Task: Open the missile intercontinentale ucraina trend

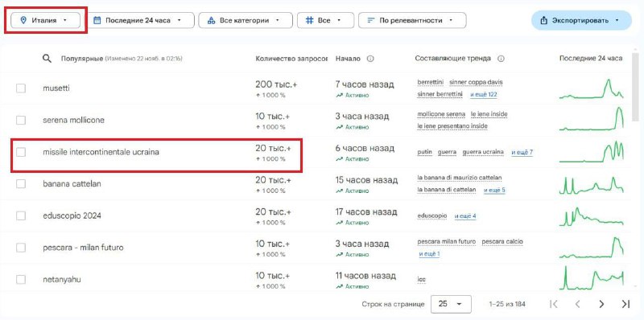Action: point(101,152)
